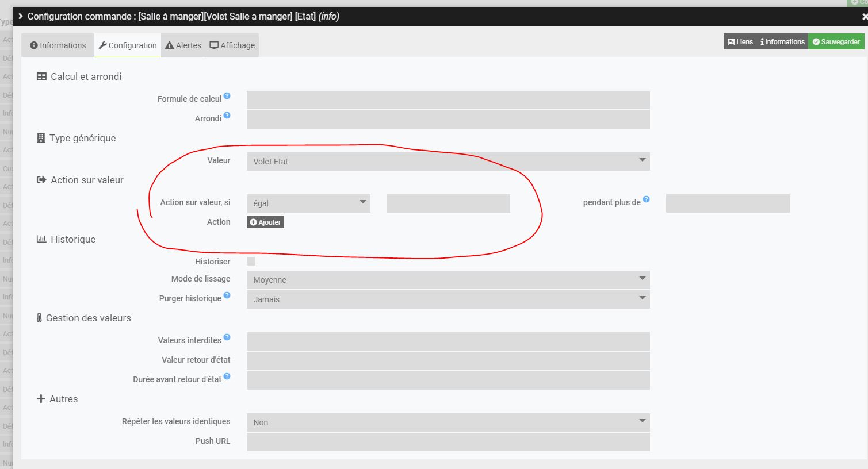Image resolution: width=868 pixels, height=469 pixels.
Task: Click the 'Gestion des valeurs' section heading
Action: [84, 318]
